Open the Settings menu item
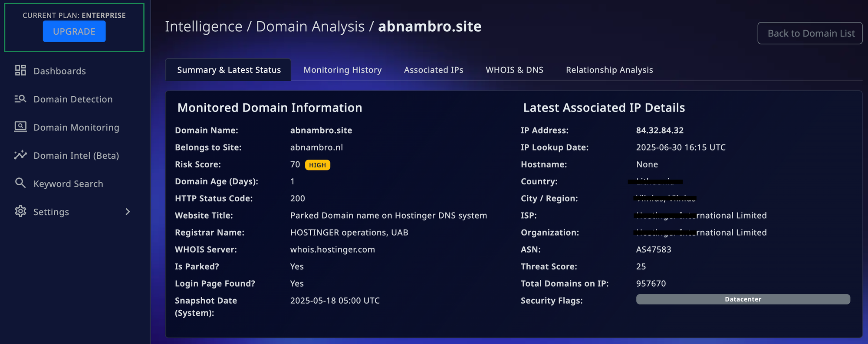 click(51, 212)
